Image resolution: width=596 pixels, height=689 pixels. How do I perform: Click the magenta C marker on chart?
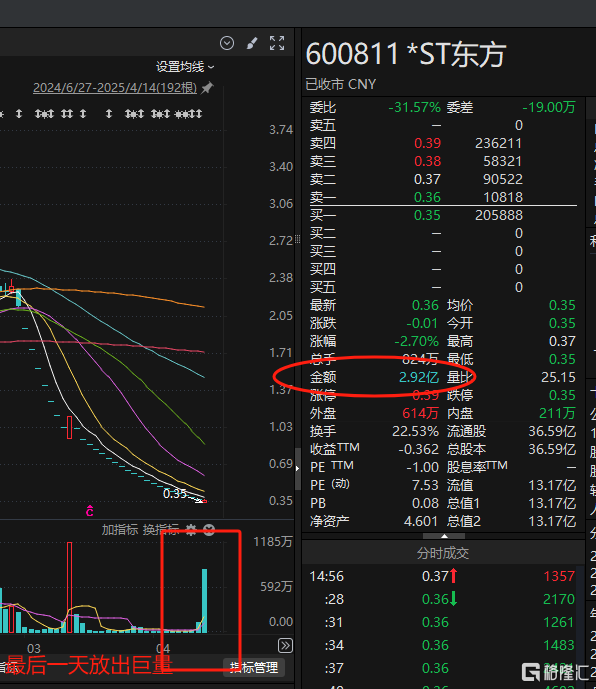coord(90,511)
